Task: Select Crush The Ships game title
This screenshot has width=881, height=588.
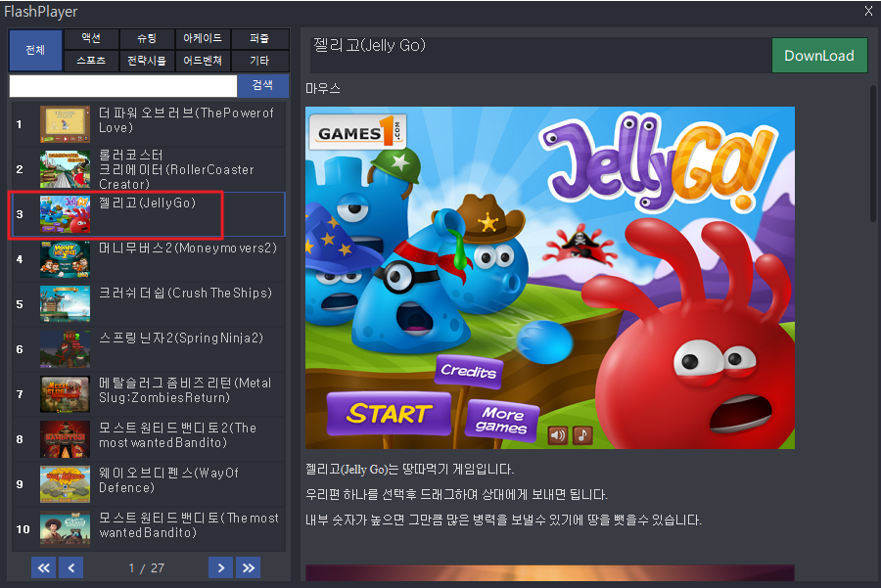Action: click(x=185, y=293)
